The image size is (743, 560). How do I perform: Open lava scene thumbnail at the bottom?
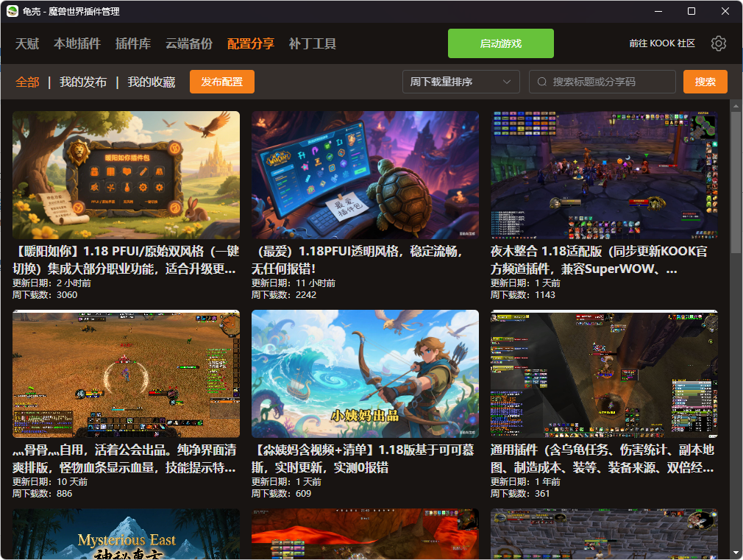[x=365, y=534]
